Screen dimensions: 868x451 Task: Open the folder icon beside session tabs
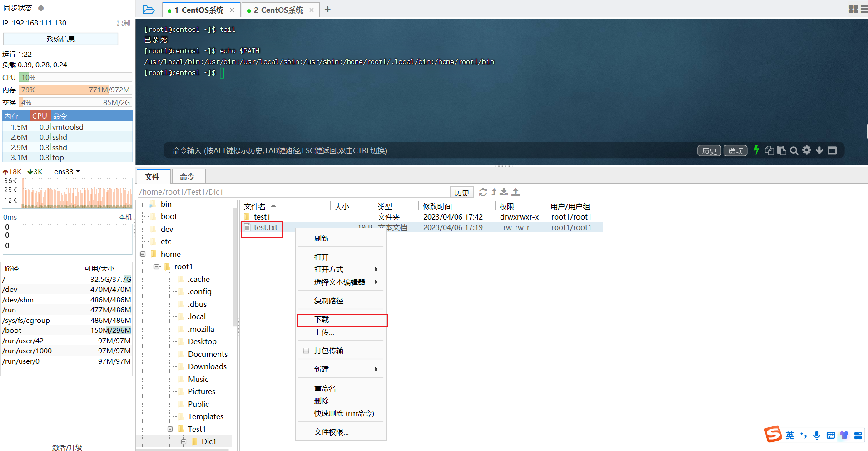coord(149,10)
